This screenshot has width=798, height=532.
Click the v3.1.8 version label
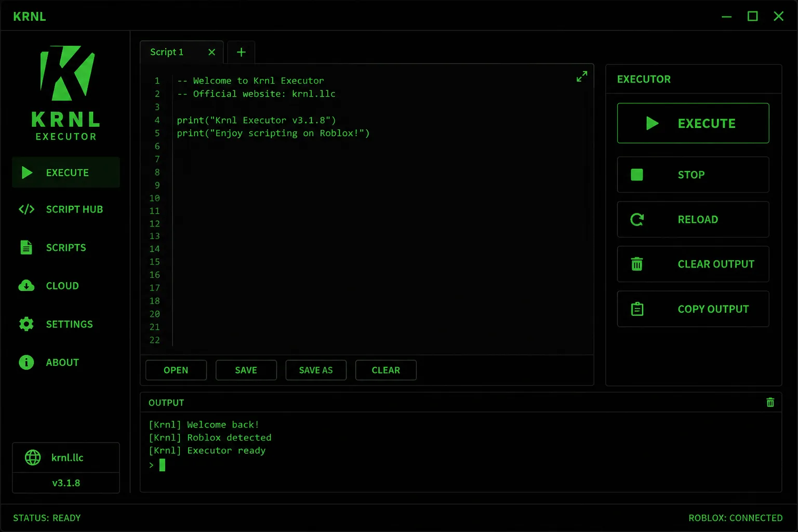[66, 483]
